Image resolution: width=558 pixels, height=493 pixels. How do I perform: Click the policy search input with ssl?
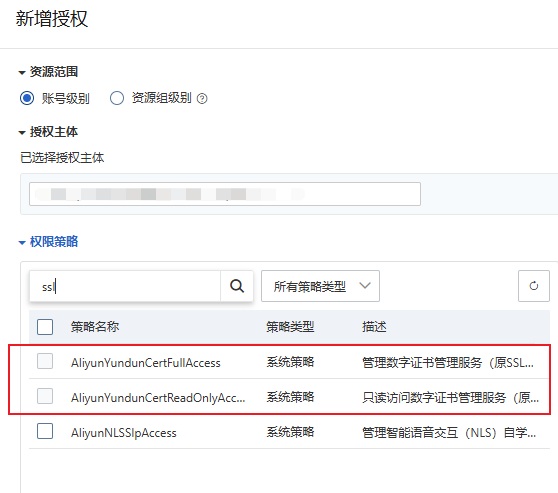(125, 286)
